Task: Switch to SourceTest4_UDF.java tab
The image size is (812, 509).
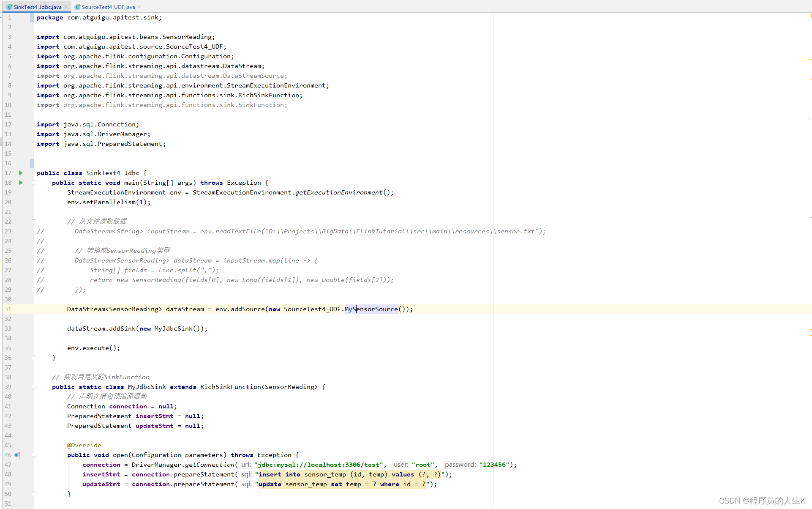Action: tap(108, 7)
